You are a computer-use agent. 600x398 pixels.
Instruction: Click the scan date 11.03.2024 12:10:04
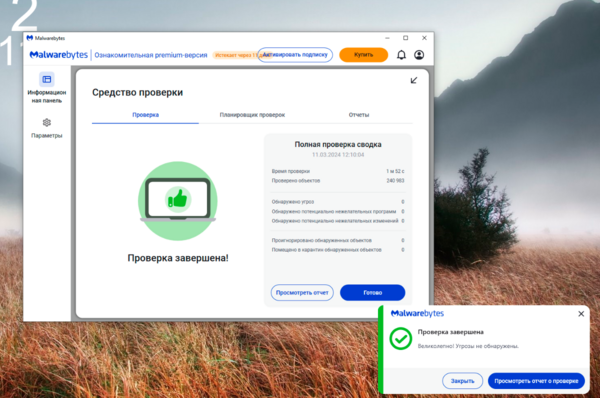(338, 155)
